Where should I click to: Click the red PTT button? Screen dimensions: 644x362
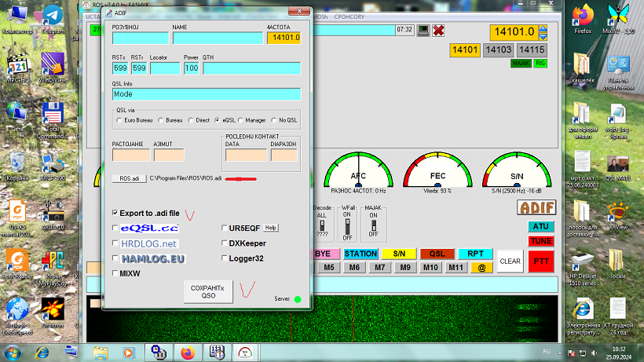(x=540, y=261)
